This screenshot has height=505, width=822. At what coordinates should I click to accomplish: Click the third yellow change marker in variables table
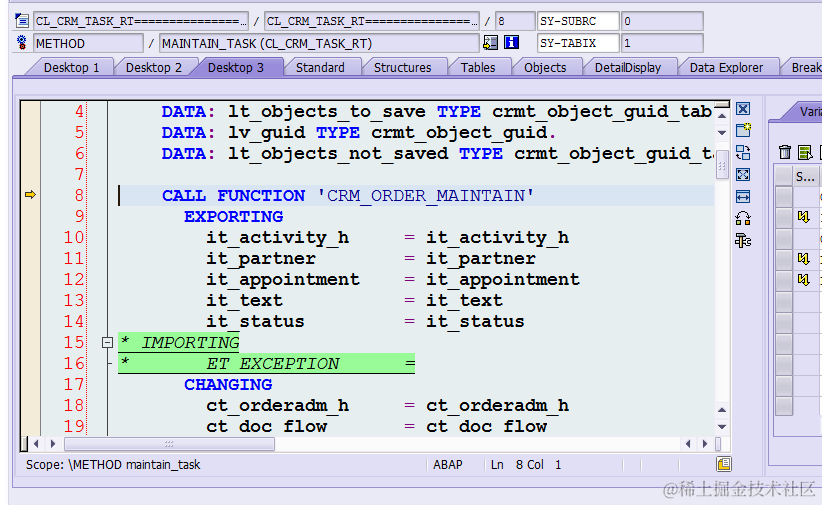click(804, 280)
